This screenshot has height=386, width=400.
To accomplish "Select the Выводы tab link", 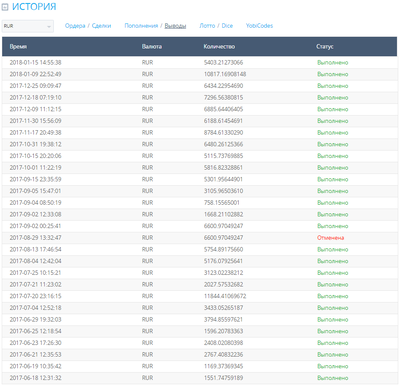I will [x=175, y=26].
